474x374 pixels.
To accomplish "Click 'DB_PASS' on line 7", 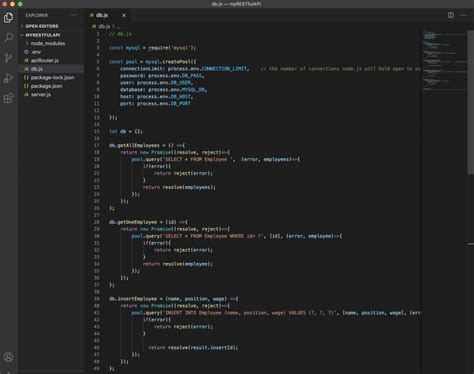I will [x=192, y=76].
